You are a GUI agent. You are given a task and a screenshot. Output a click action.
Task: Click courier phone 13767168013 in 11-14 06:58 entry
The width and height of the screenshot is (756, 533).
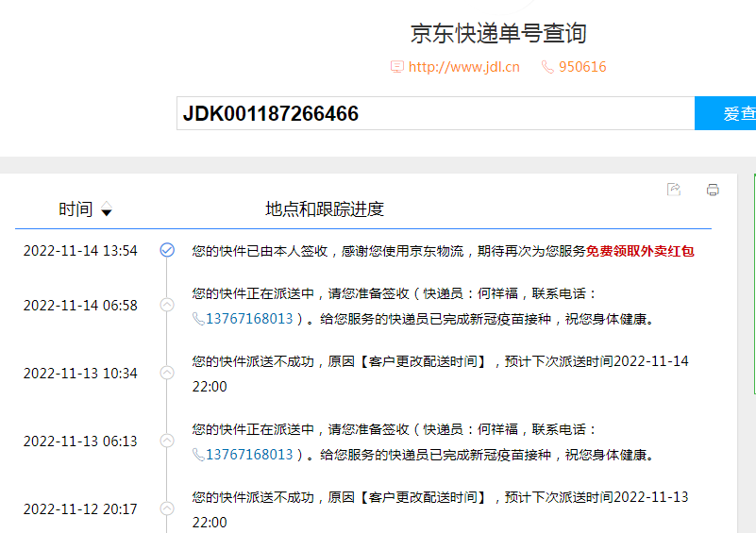[x=249, y=319]
